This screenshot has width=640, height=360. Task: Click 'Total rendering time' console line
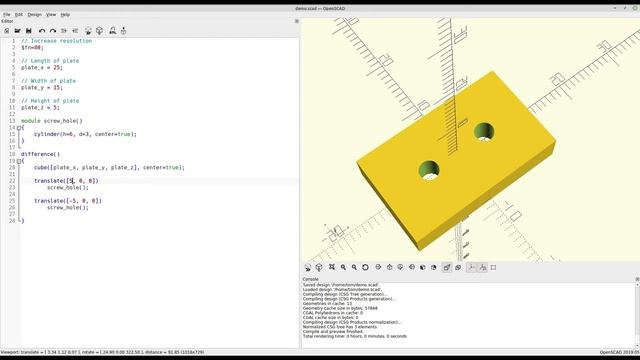[x=355, y=336]
